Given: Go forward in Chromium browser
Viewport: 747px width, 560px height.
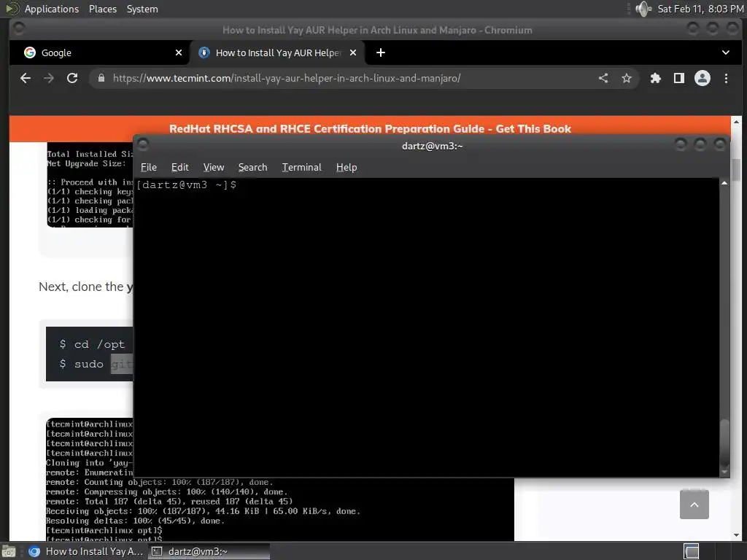Looking at the screenshot, I should (x=49, y=78).
